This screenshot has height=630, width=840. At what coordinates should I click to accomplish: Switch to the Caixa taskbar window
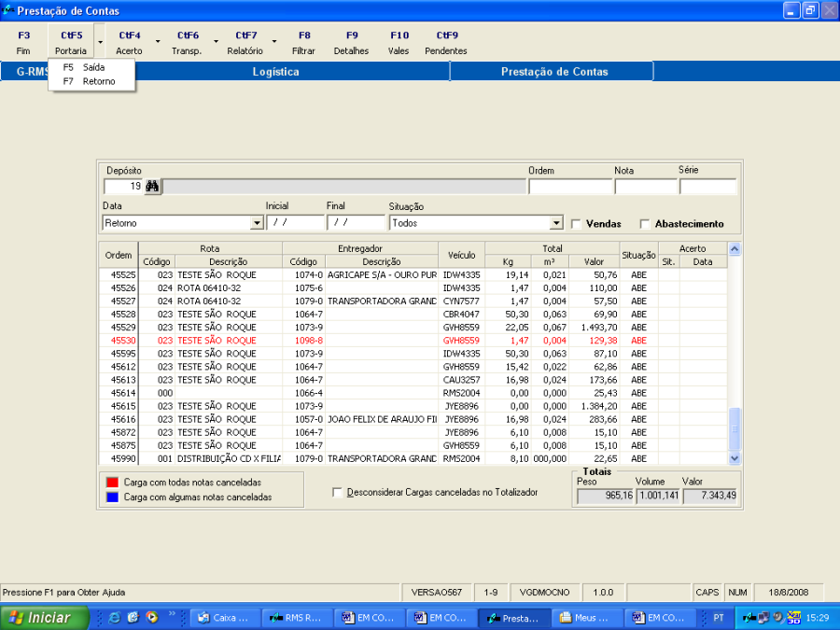pyautogui.click(x=225, y=618)
